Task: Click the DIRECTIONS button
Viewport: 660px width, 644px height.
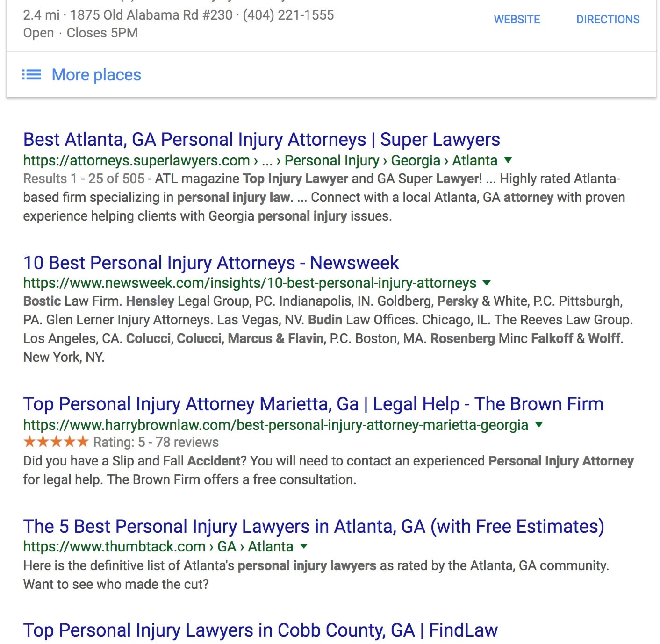Action: (608, 20)
